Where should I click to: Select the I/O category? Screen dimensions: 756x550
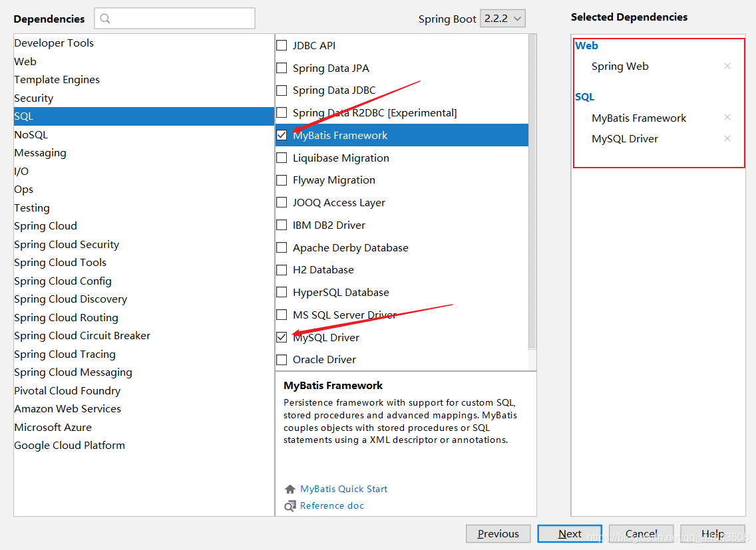tap(144, 171)
